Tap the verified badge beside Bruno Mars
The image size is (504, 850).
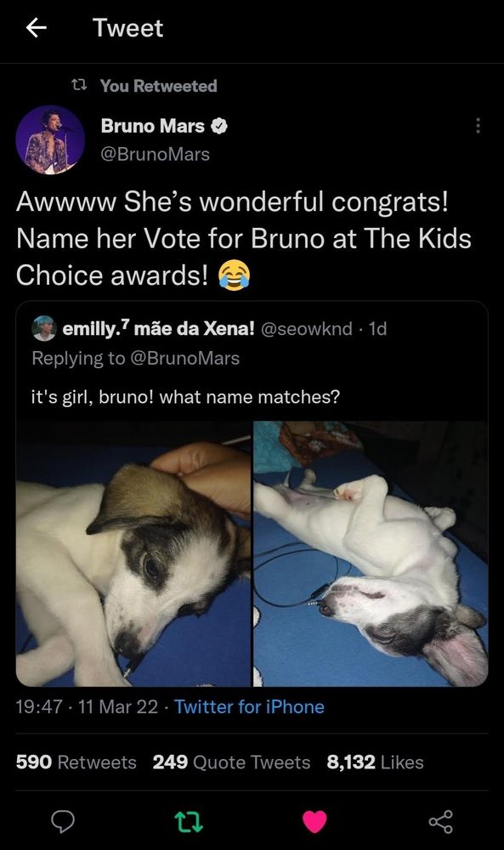(x=219, y=127)
